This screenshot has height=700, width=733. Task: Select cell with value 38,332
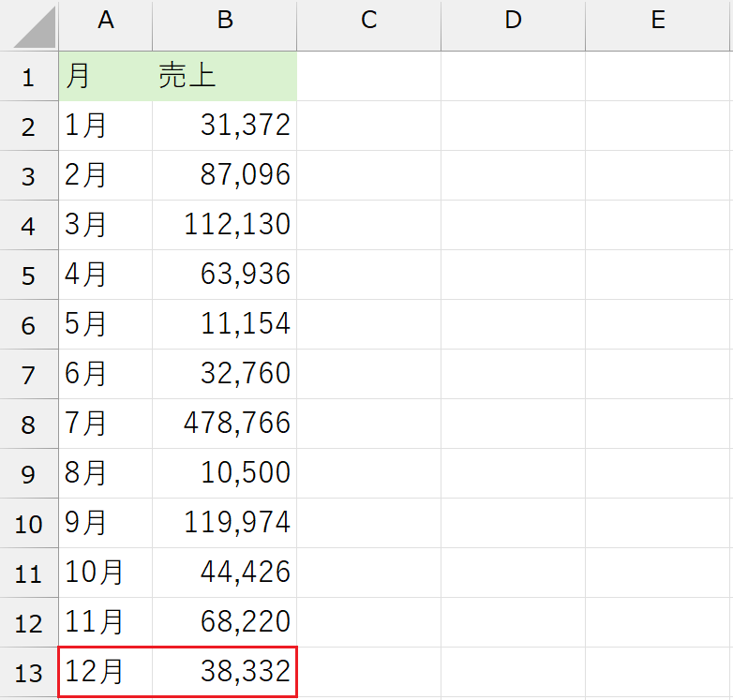tap(224, 672)
